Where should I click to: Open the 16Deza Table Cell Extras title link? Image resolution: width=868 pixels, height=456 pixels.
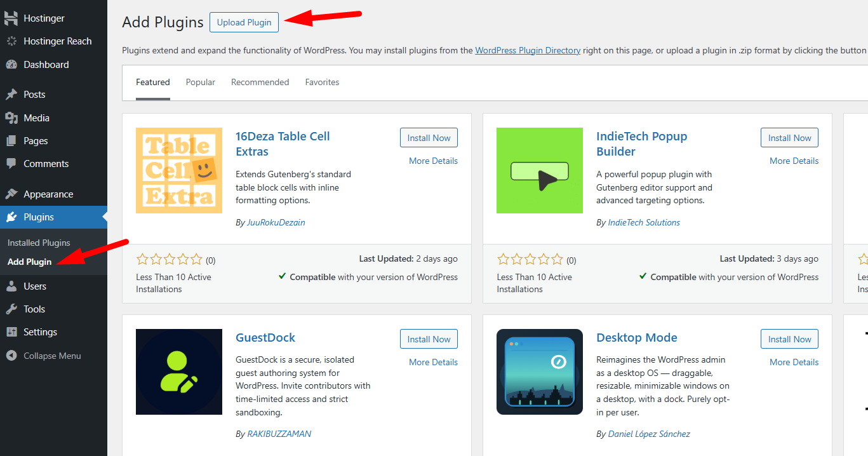[x=283, y=144]
